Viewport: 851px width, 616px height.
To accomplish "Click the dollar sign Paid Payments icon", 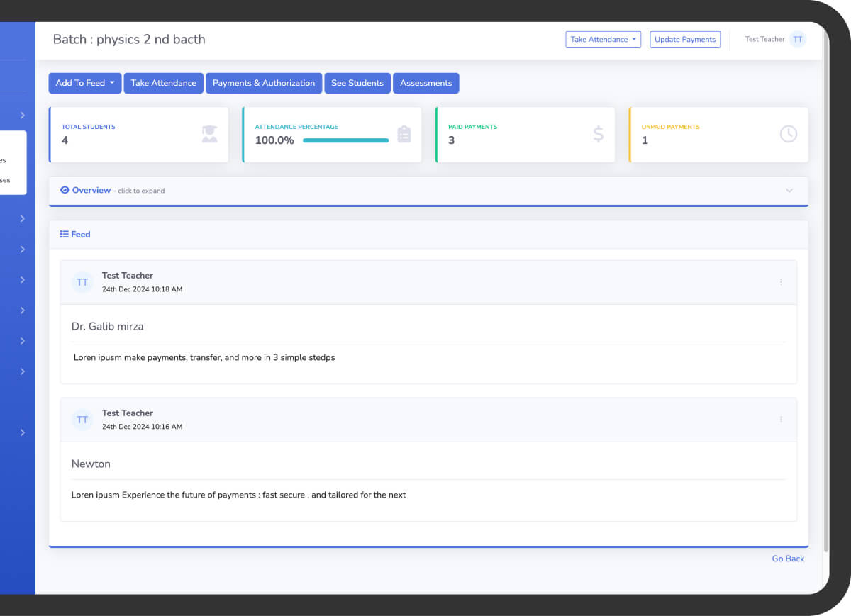I will click(599, 134).
